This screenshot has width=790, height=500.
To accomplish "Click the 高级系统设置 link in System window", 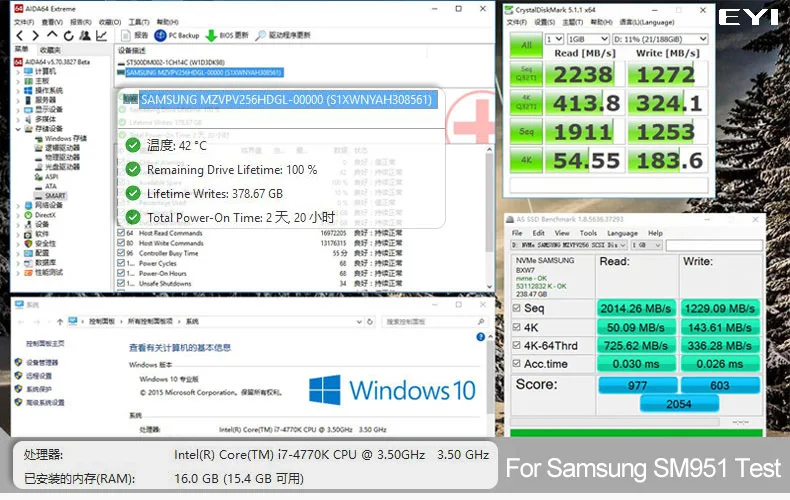I will click(45, 402).
